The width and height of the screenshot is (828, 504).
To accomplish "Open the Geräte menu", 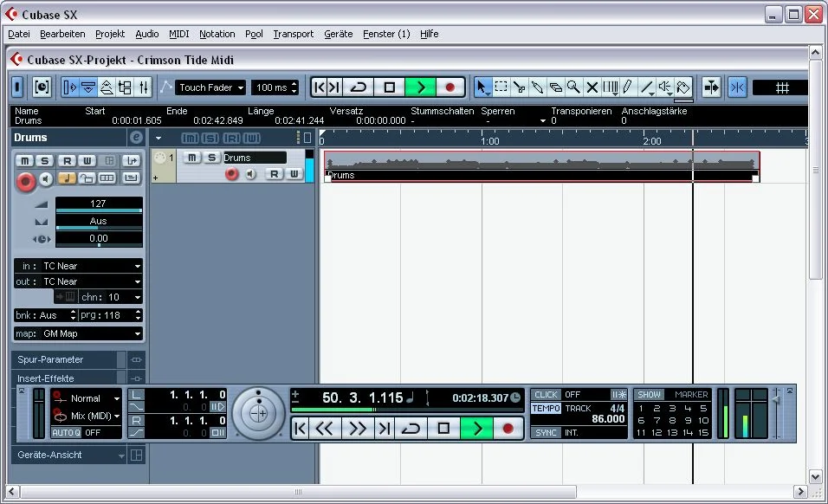I will [338, 34].
